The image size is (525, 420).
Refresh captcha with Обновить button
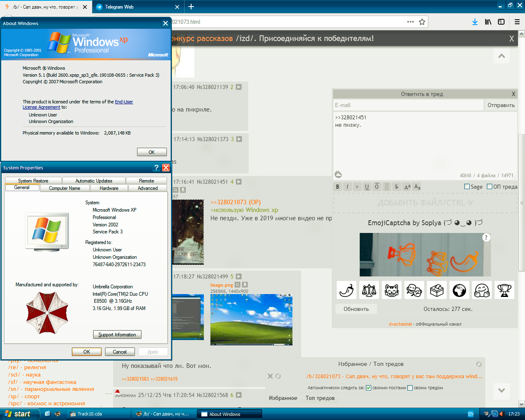pos(356,309)
